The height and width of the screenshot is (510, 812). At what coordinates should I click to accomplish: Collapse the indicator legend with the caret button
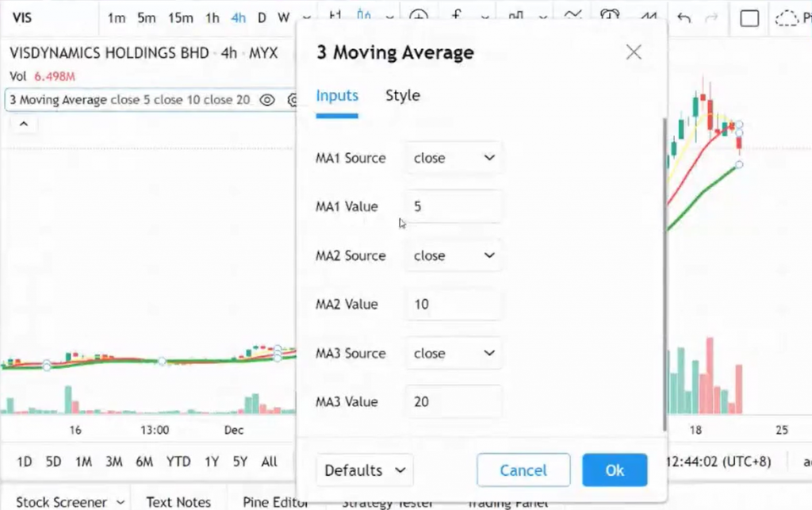[x=23, y=125]
